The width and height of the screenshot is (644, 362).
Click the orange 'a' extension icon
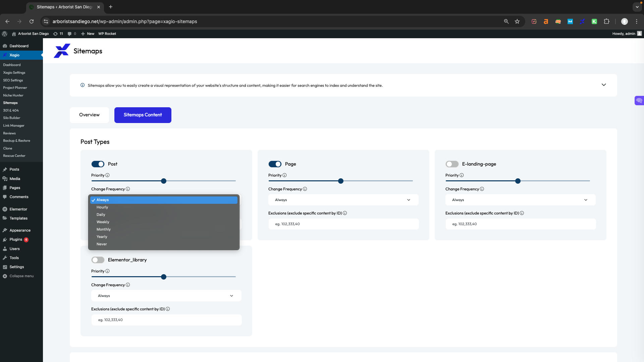(546, 21)
